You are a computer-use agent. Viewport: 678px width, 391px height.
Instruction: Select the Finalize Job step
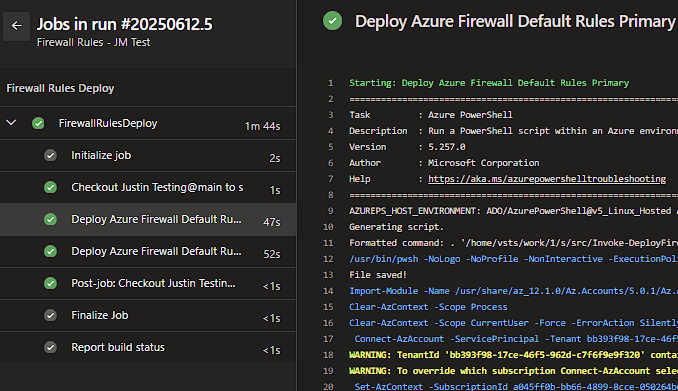(x=148, y=315)
